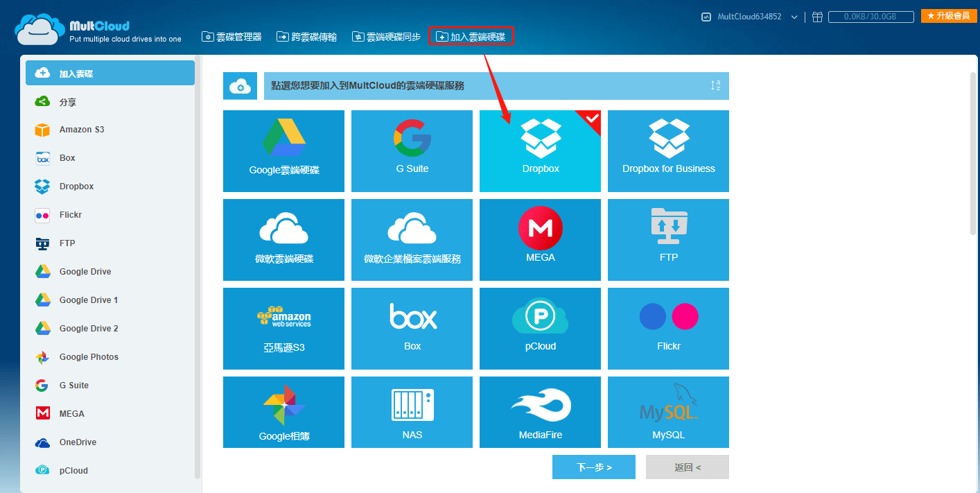Screen dimensions: 980x493
Task: Pick the Box service tile
Action: coord(412,329)
